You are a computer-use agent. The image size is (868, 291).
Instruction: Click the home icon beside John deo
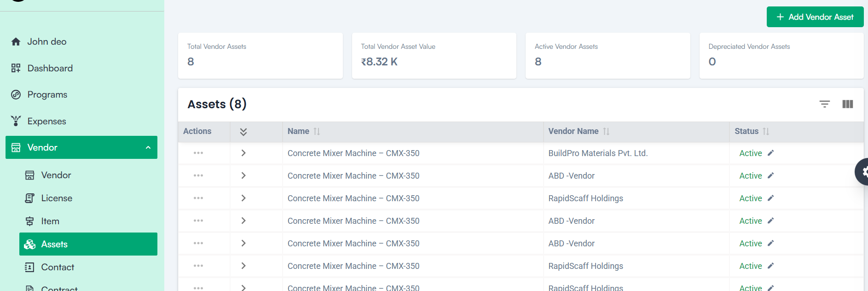click(16, 42)
